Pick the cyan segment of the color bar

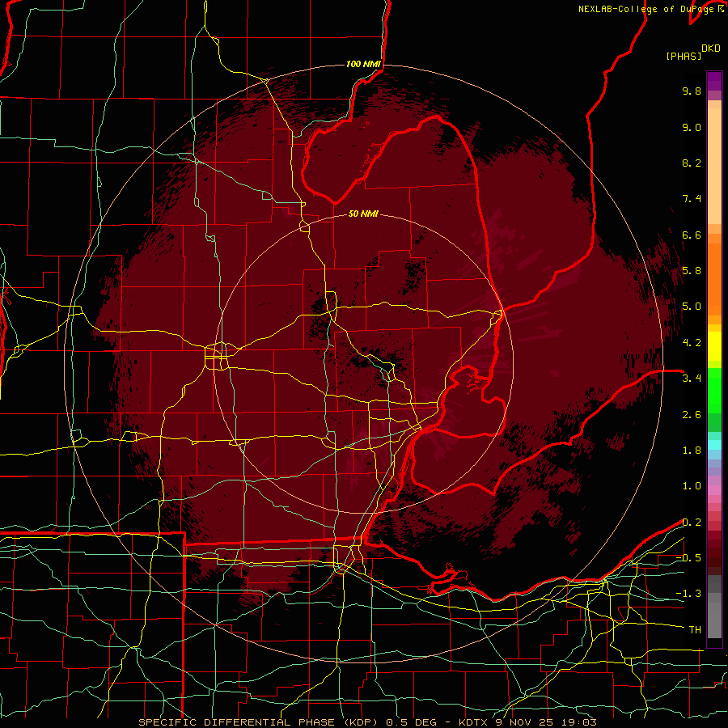(x=714, y=444)
